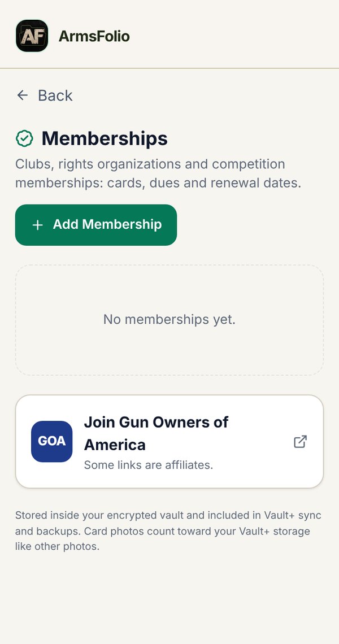Open the blue GOA logo tile
Screen dimensions: 339x644
coord(52,442)
